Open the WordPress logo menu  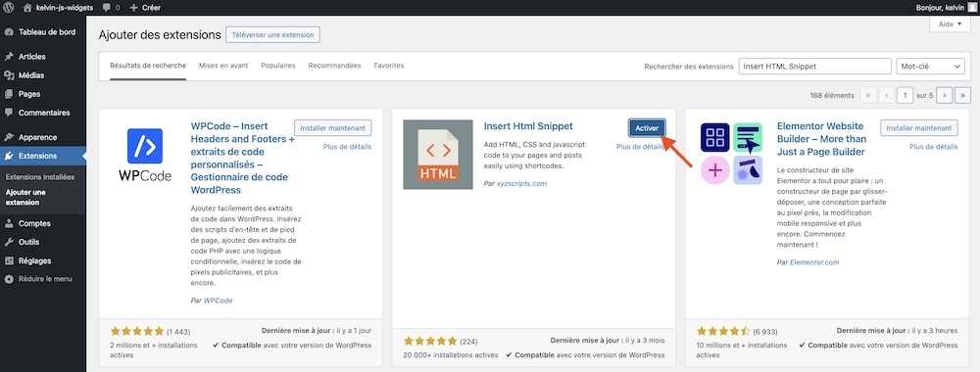point(9,8)
